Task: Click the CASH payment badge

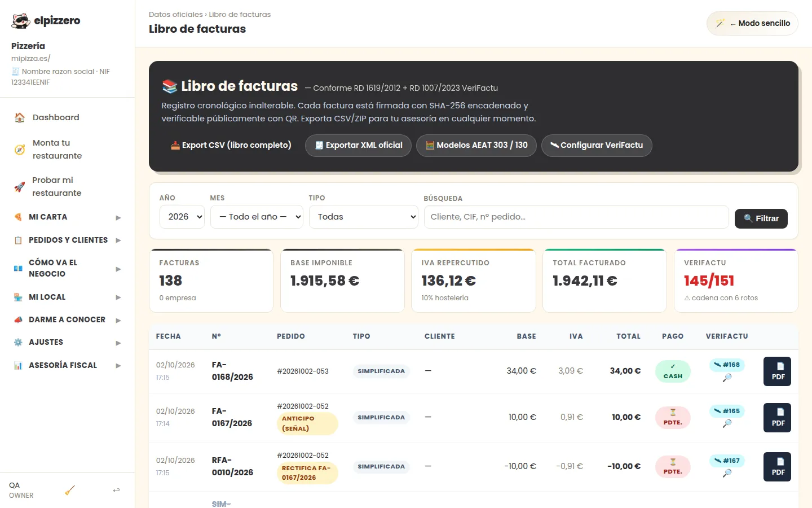Action: click(673, 371)
